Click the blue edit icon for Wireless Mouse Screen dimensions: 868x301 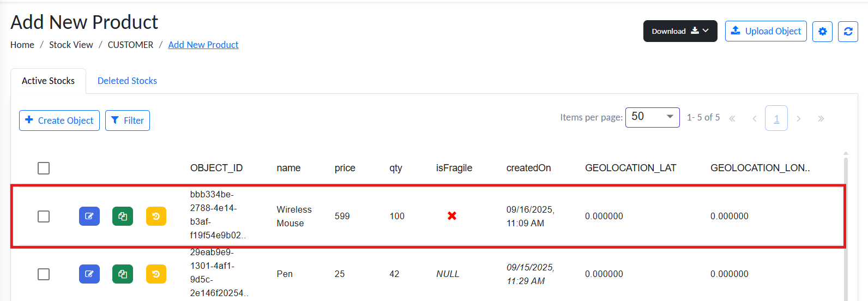pos(89,216)
